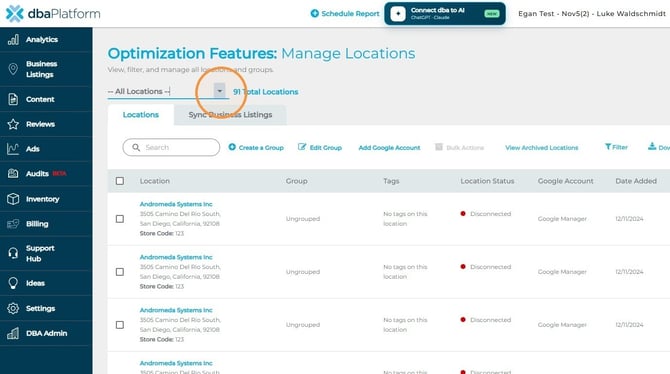Viewport: 670px width, 374px height.
Task: Click the Bulk Actions icon
Action: pyautogui.click(x=439, y=147)
